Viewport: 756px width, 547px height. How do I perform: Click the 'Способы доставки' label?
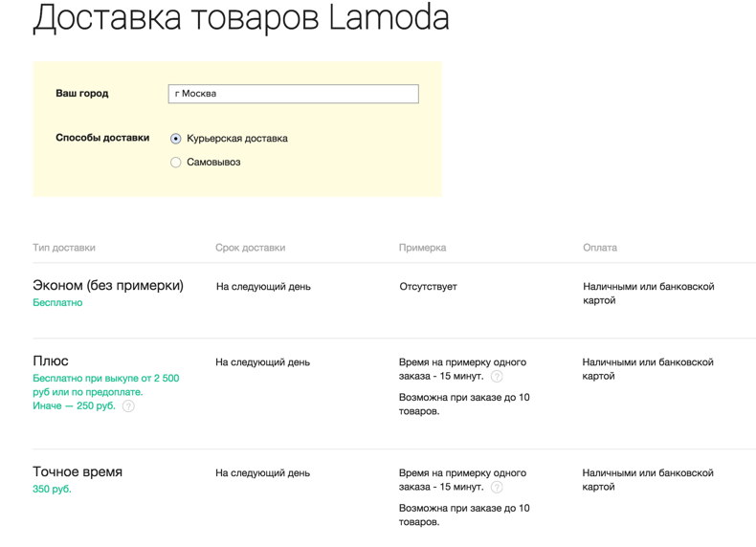(x=102, y=138)
